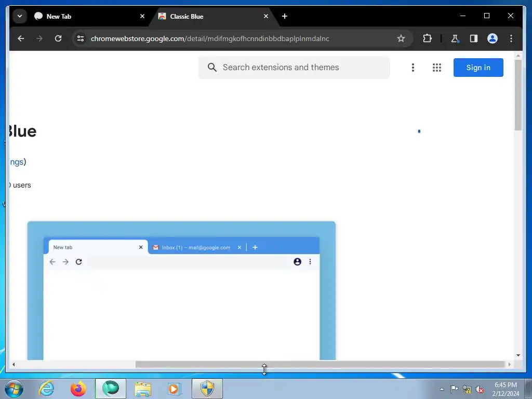This screenshot has height=399, width=532.
Task: Click the Show desktop strip beside the clock
Action: (x=528, y=389)
